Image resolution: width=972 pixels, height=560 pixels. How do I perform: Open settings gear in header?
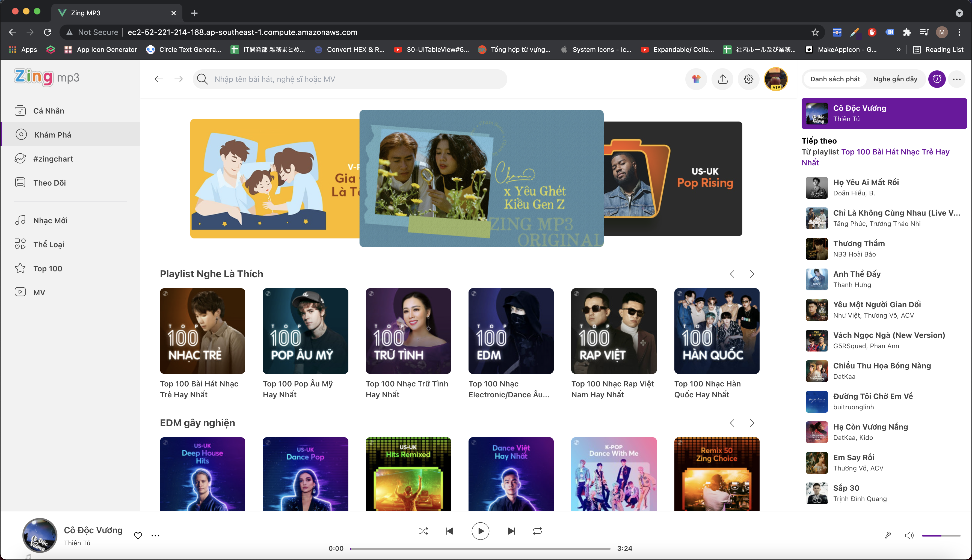748,79
